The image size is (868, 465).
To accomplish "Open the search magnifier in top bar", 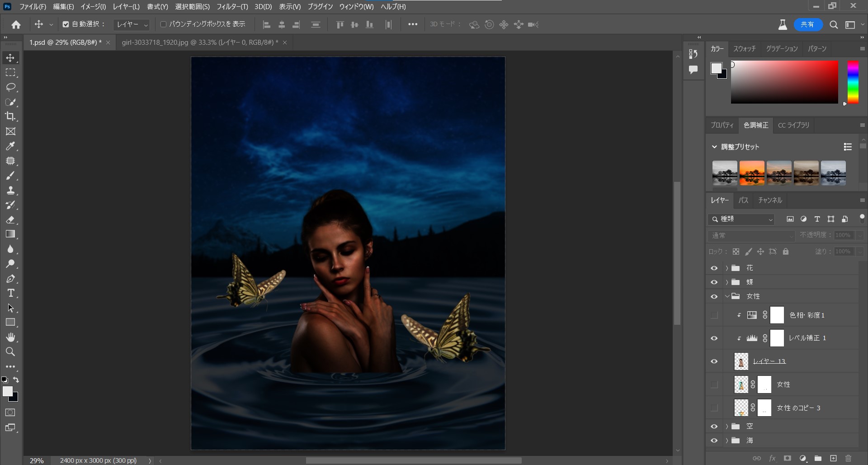I will click(x=834, y=25).
